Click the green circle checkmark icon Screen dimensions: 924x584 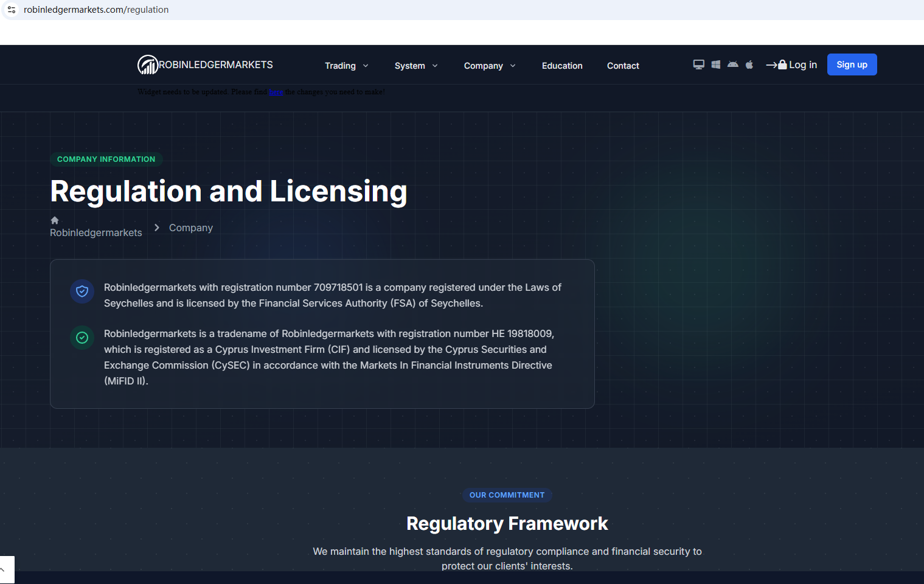82,338
